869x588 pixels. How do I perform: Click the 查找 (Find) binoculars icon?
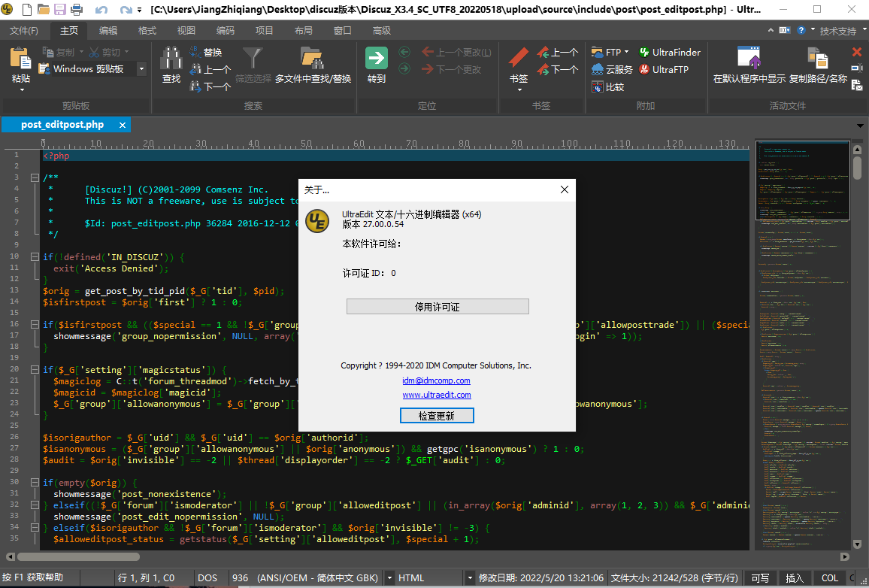(171, 59)
